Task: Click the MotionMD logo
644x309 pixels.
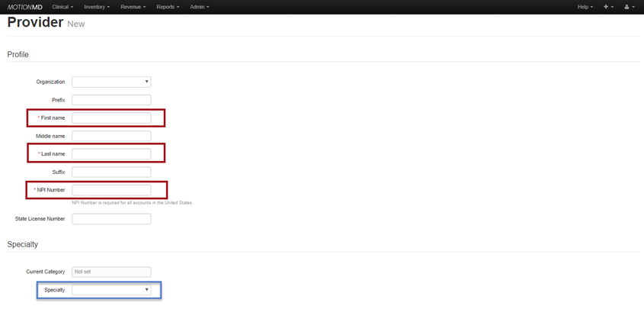Action: pos(25,7)
